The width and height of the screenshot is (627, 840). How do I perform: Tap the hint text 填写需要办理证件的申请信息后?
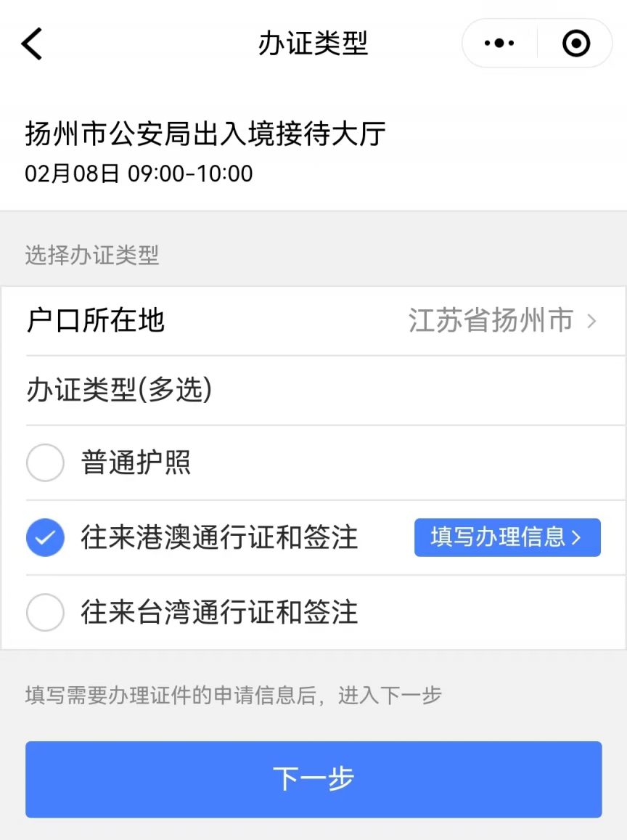[171, 695]
